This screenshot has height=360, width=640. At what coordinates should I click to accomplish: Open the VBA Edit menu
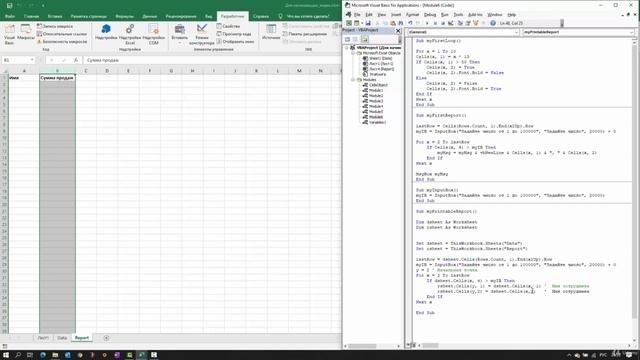pos(369,15)
